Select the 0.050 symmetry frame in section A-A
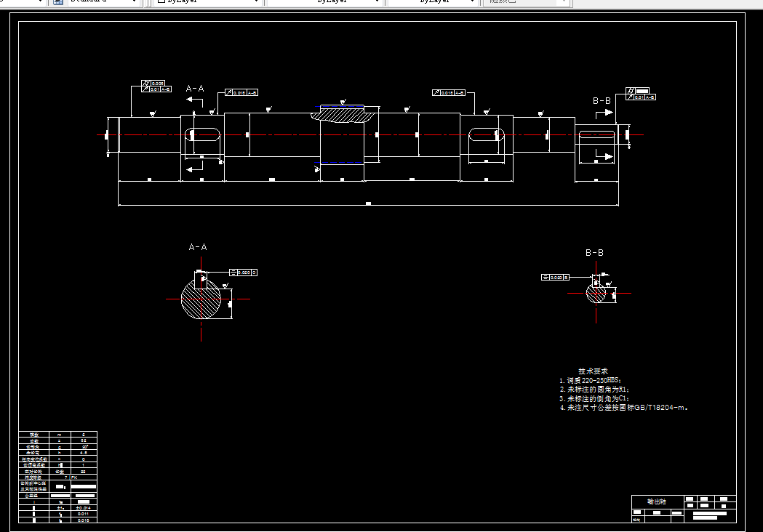Image resolution: width=763 pixels, height=532 pixels. pyautogui.click(x=243, y=273)
